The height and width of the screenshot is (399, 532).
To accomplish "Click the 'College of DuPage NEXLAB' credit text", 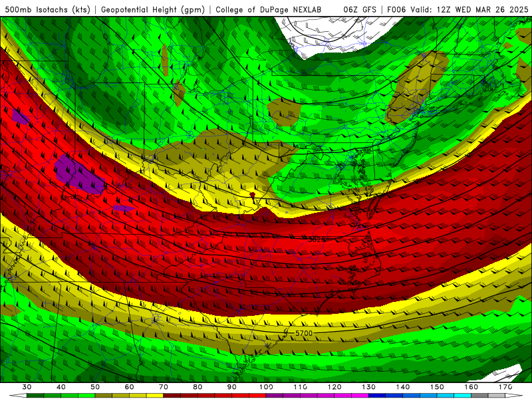I will point(268,9).
